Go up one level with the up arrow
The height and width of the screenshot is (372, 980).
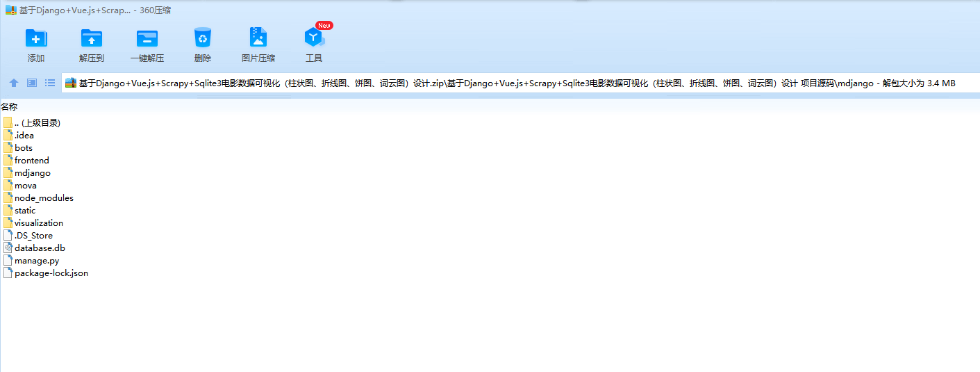click(14, 83)
